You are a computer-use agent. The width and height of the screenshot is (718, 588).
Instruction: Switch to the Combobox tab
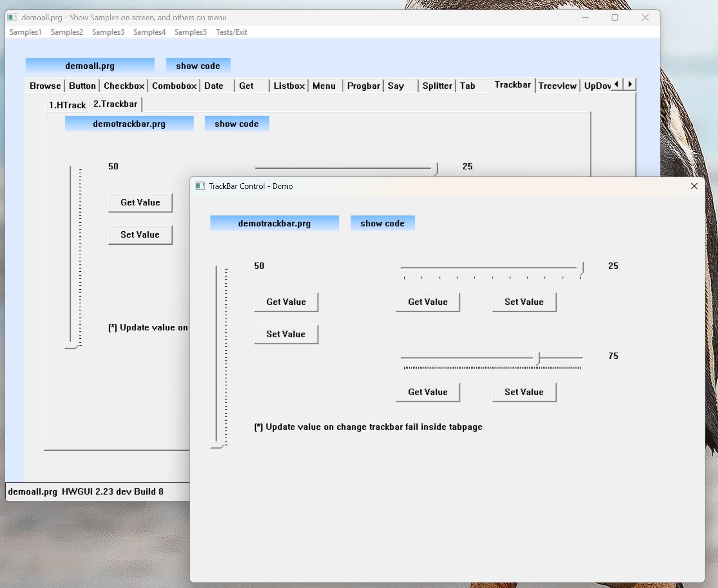(x=174, y=86)
